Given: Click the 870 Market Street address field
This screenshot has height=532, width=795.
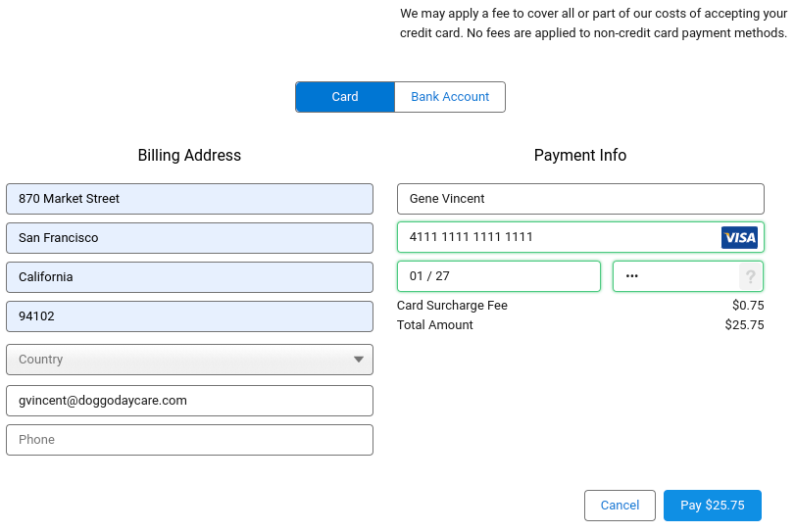Looking at the screenshot, I should click(189, 199).
